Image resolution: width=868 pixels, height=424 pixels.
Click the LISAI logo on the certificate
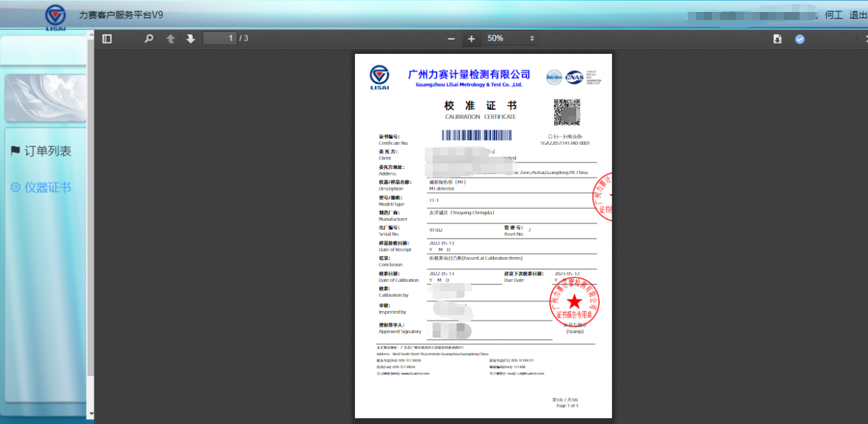[x=380, y=77]
